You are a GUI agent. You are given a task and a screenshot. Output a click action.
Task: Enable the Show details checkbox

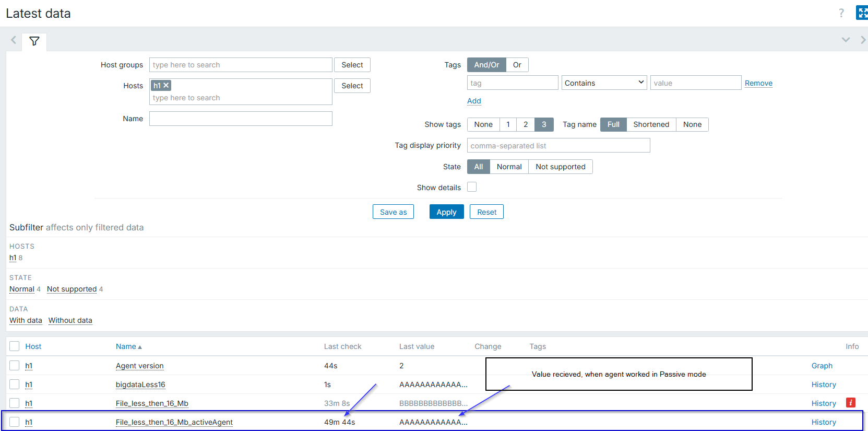coord(472,187)
